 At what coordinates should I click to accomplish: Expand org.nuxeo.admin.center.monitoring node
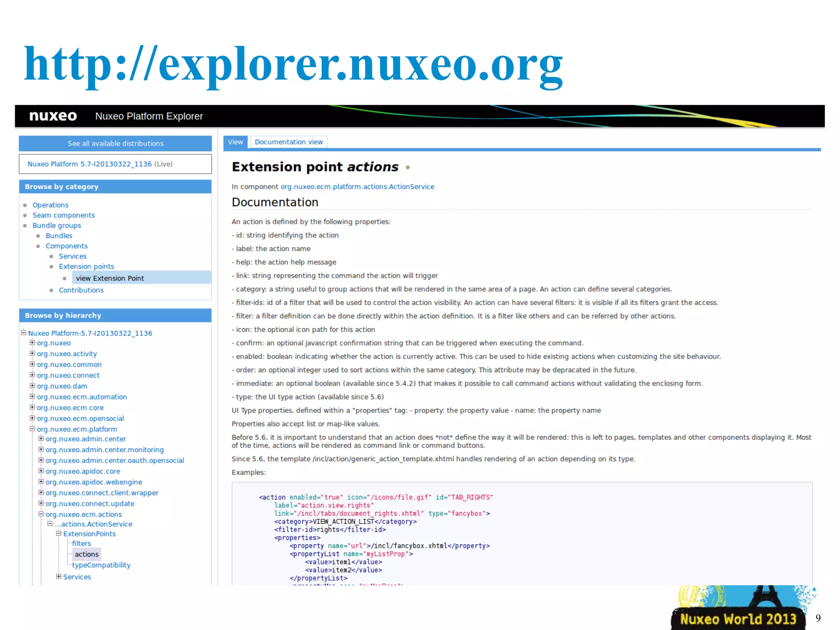click(41, 449)
